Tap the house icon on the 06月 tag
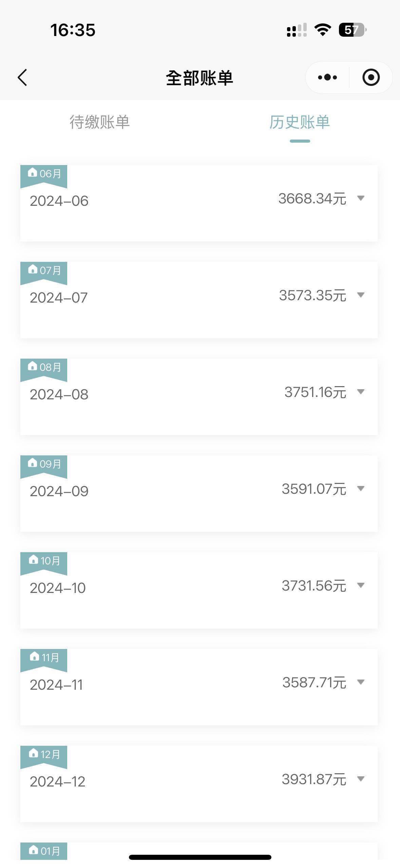This screenshot has width=400, height=868. tap(32, 173)
